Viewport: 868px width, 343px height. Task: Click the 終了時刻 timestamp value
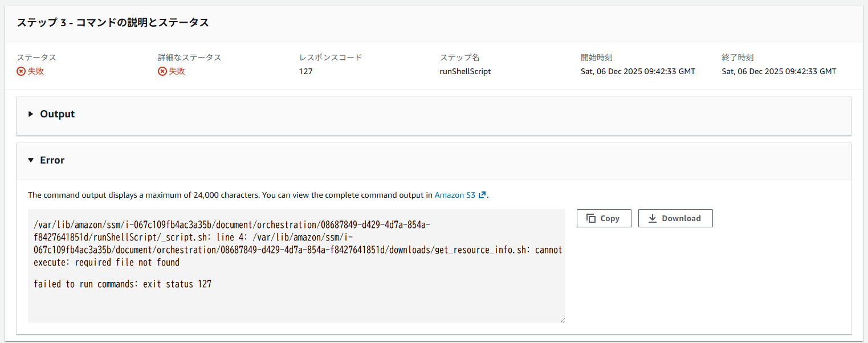point(779,72)
